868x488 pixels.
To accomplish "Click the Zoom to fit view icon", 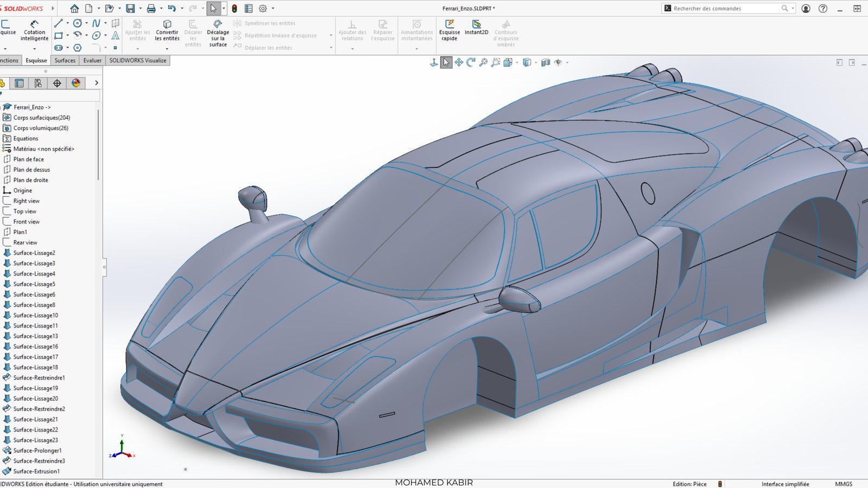I will [483, 62].
